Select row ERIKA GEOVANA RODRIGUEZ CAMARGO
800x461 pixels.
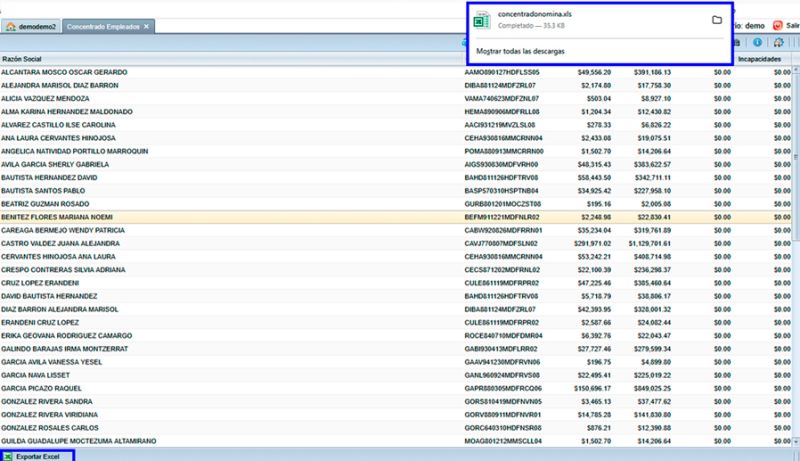pyautogui.click(x=396, y=336)
